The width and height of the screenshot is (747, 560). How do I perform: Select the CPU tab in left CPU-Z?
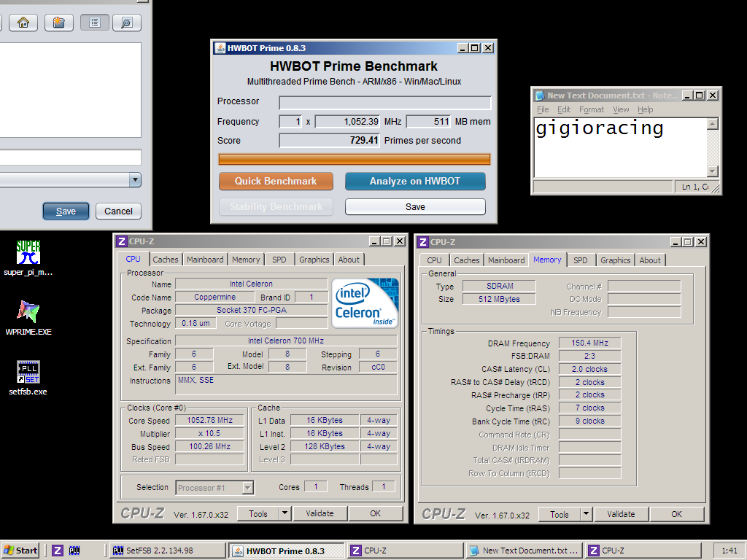point(133,259)
